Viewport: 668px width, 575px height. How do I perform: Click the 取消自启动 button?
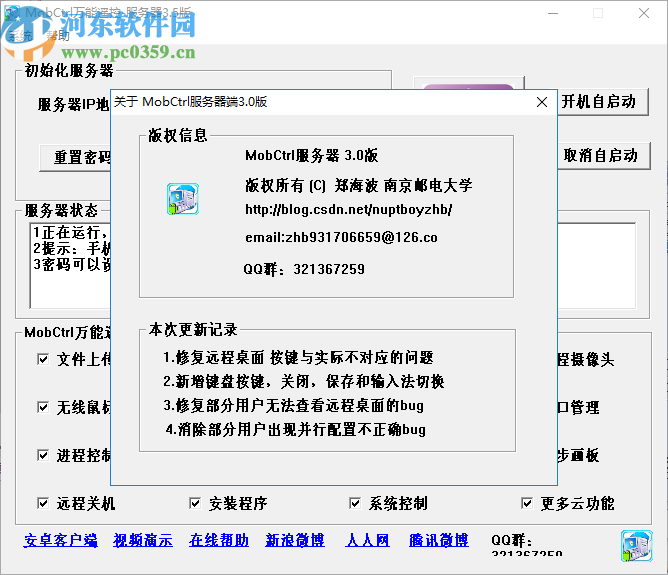tap(604, 155)
